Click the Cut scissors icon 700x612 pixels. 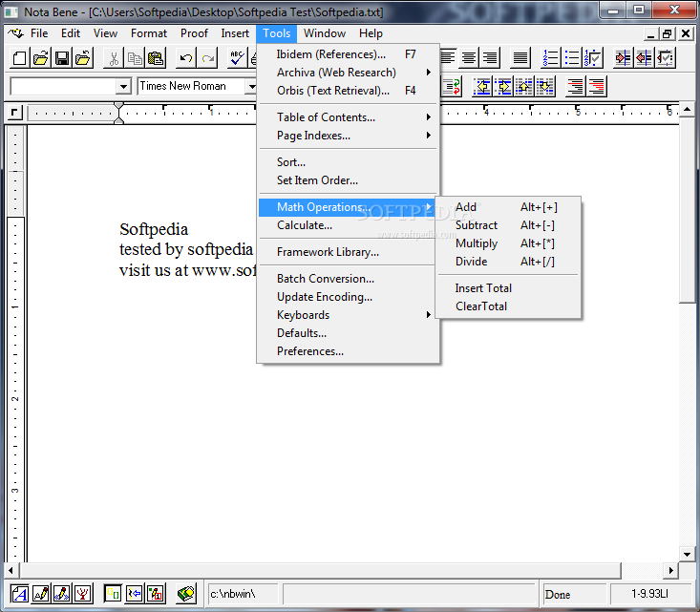click(x=114, y=58)
